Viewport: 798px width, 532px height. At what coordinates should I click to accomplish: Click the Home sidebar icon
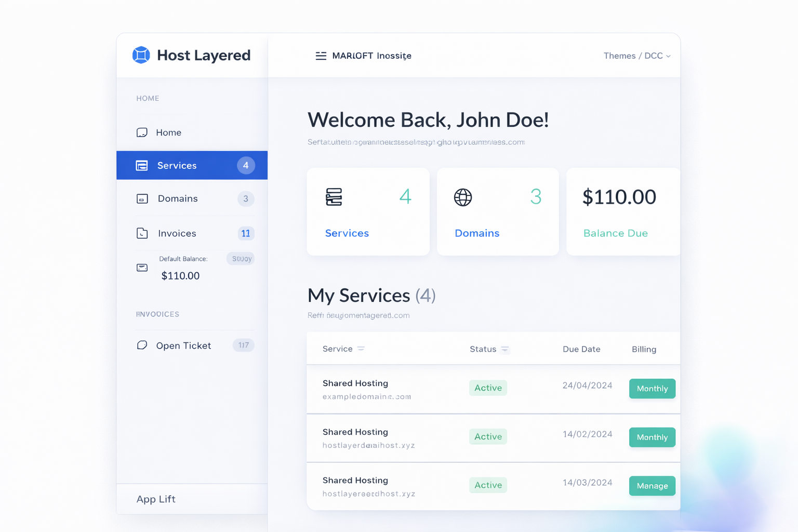coord(142,132)
